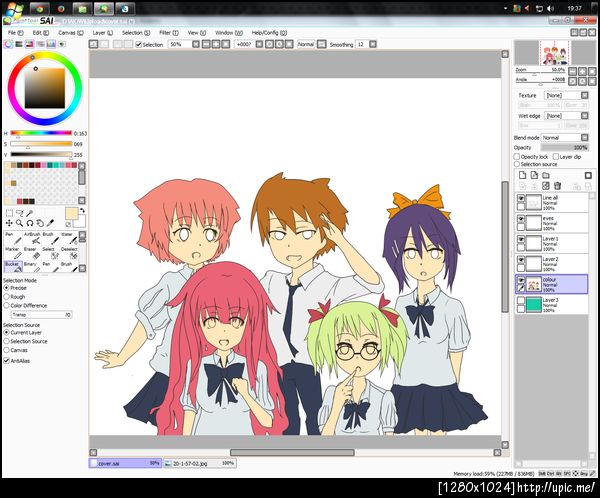
Task: Select the Layer3 teal layer thumbnail
Action: [533, 305]
